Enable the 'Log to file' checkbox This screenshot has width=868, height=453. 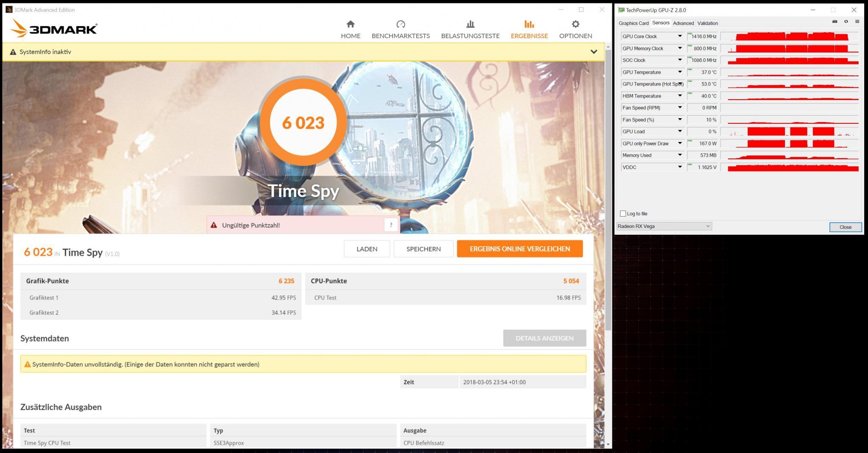623,214
